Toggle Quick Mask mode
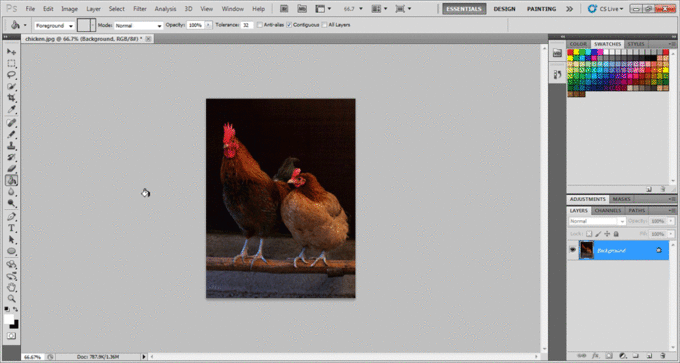 (11, 336)
